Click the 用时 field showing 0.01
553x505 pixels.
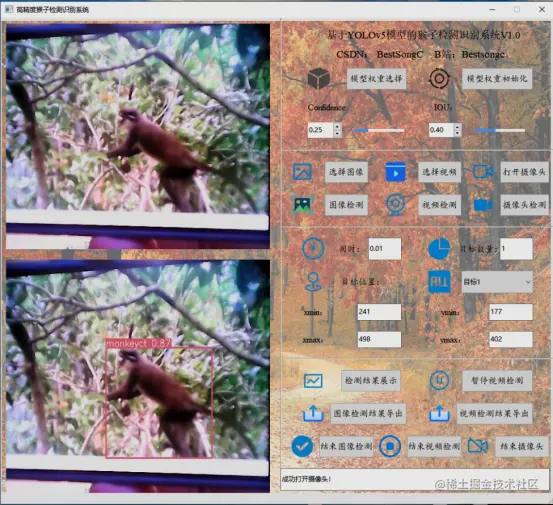385,249
